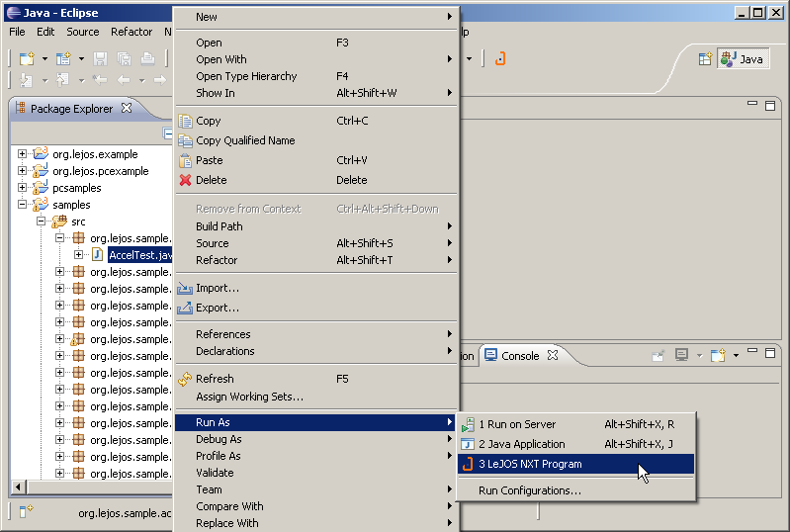The width and height of the screenshot is (790, 532).
Task: Maximize the Console panel
Action: [770, 353]
